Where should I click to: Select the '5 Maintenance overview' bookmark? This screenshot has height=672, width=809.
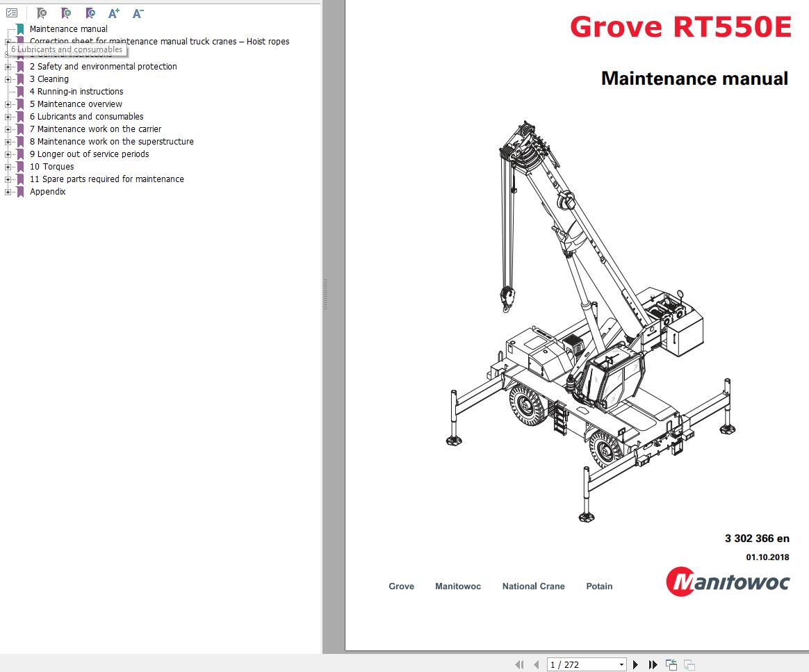point(76,104)
